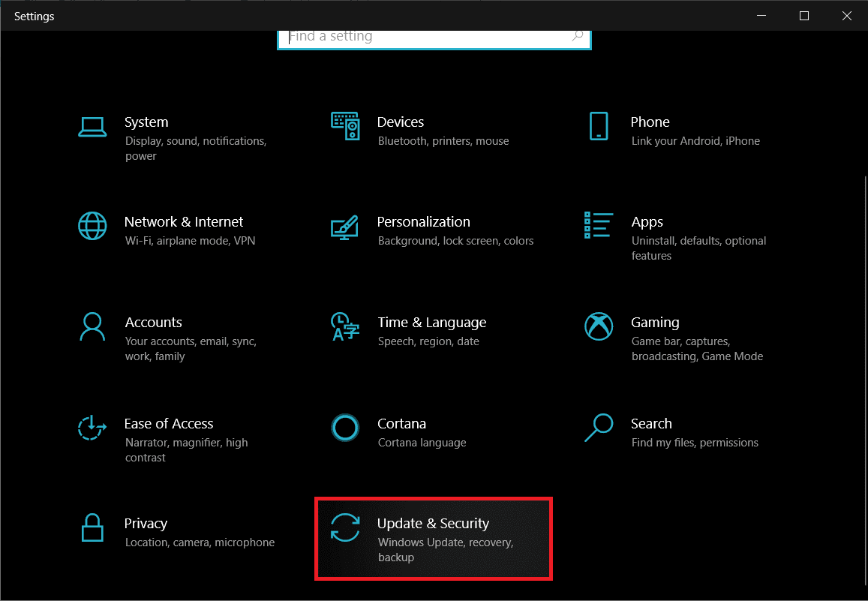Click 'Wi-Fi, airplane mode, VPN' description
The height and width of the screenshot is (601, 868).
pos(190,241)
